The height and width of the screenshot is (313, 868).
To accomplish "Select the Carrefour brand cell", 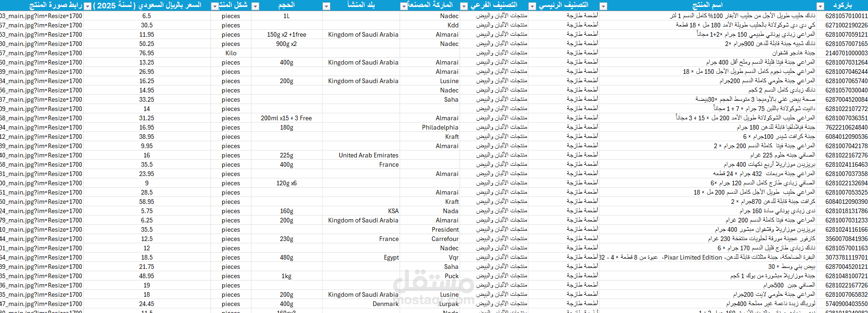I will [x=445, y=239].
